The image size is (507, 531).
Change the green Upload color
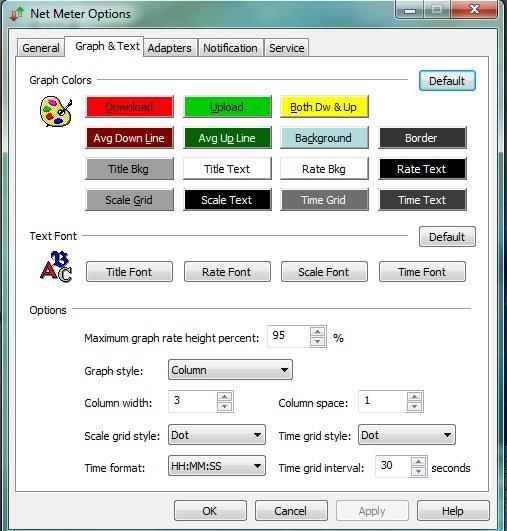227,107
